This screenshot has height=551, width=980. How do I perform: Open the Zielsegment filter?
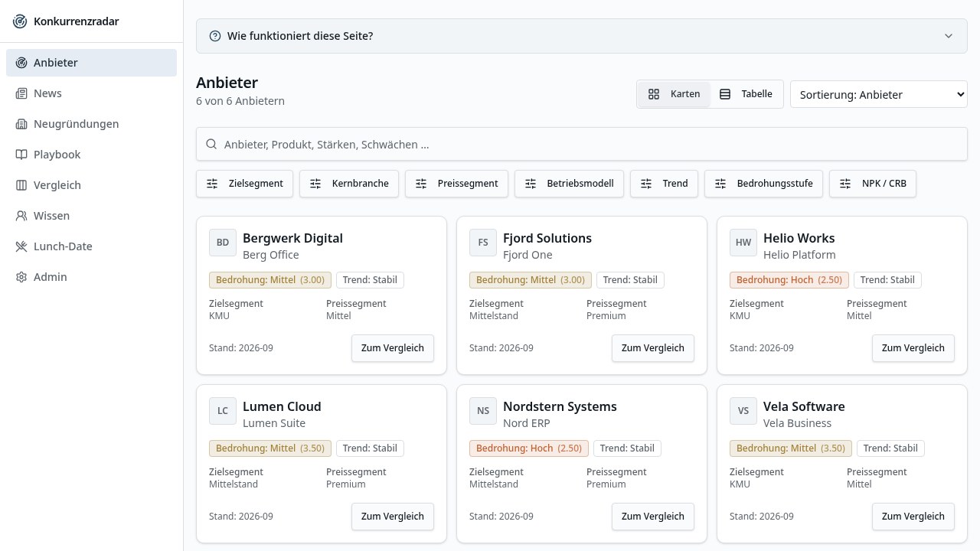244,184
